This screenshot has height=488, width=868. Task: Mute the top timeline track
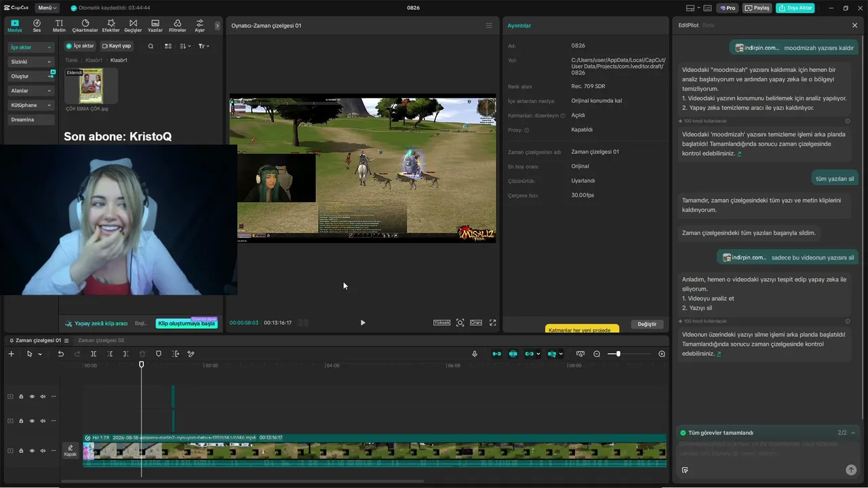pyautogui.click(x=43, y=396)
